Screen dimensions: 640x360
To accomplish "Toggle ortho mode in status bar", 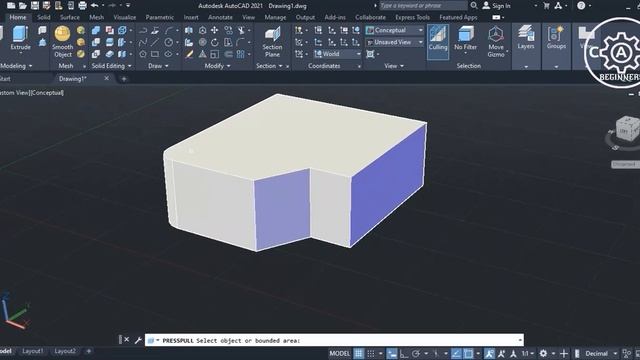I will pyautogui.click(x=404, y=353).
